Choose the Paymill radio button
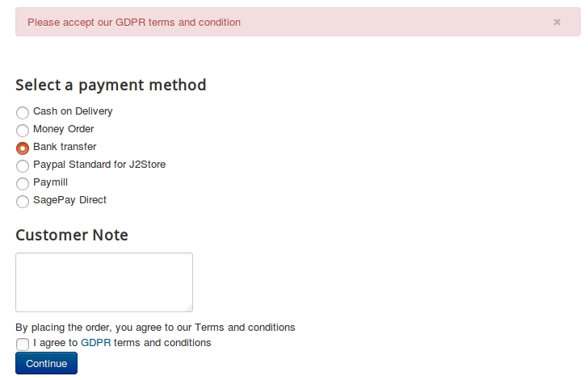Image resolution: width=588 pixels, height=380 pixels. pos(23,184)
